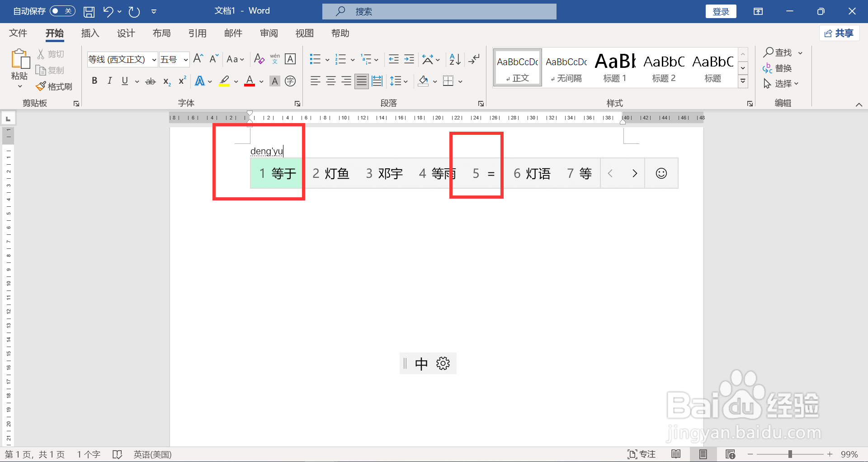The image size is (868, 462).
Task: Expand the styles gallery more arrow
Action: 743,81
